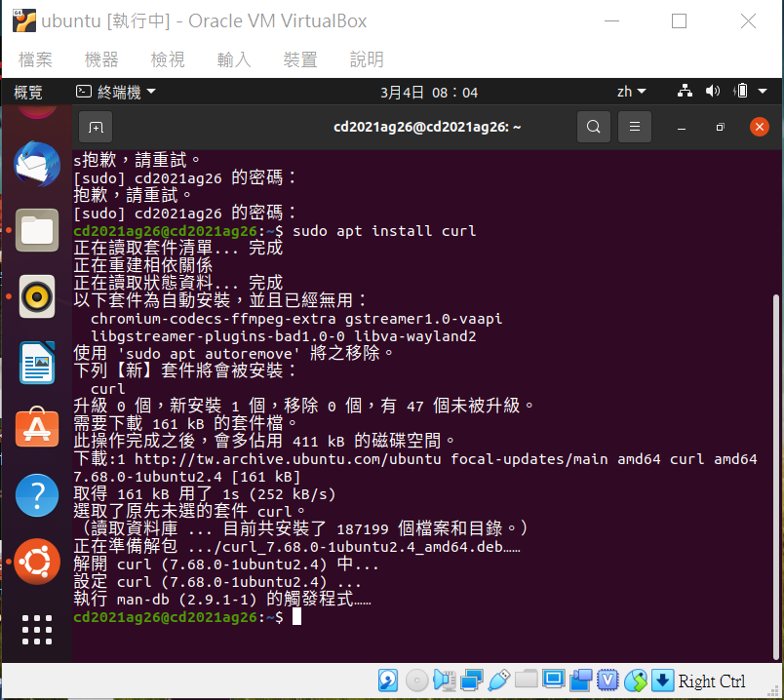The image size is (784, 700).
Task: Open Ubuntu Software store icon
Action: (x=37, y=427)
